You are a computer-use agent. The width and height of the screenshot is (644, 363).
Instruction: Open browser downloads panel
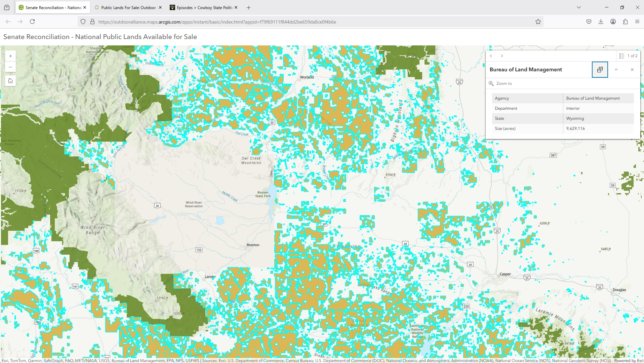[x=601, y=22]
